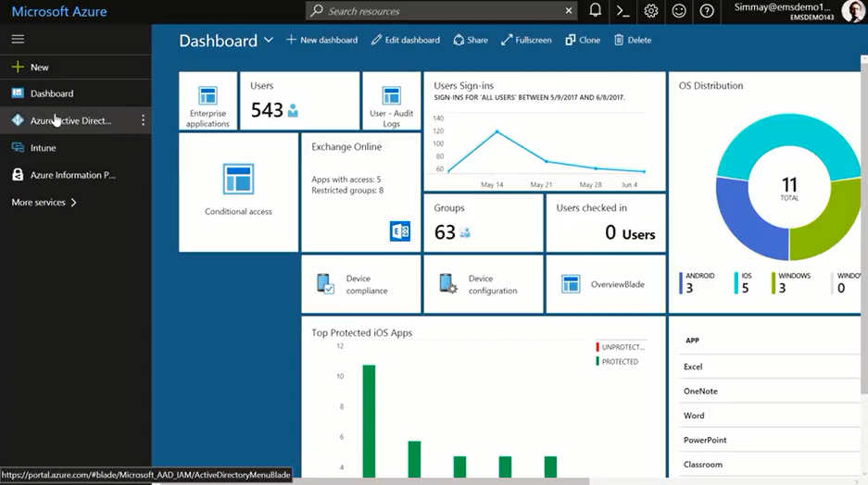Open the notifications bell icon

(595, 10)
